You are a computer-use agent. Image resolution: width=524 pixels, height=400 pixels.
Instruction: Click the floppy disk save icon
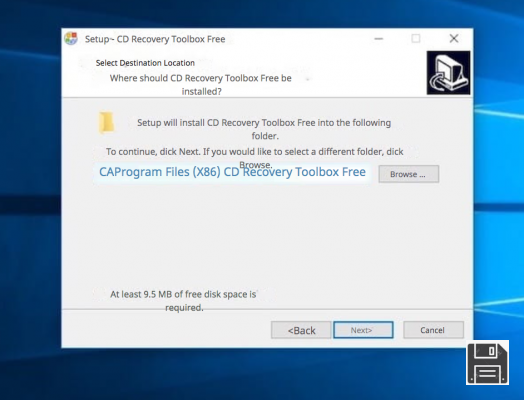(x=487, y=363)
